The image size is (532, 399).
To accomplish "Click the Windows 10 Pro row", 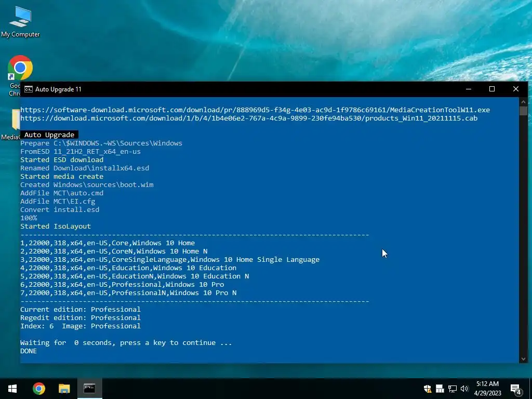I will click(x=122, y=284).
